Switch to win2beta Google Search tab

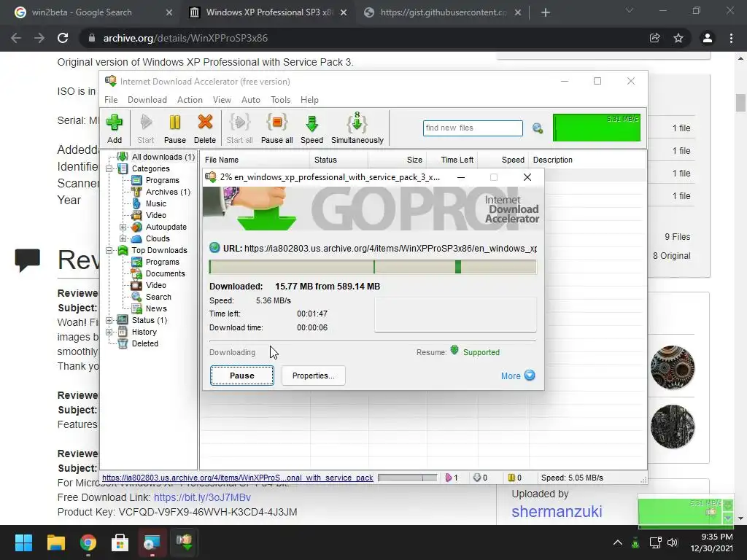click(x=82, y=12)
